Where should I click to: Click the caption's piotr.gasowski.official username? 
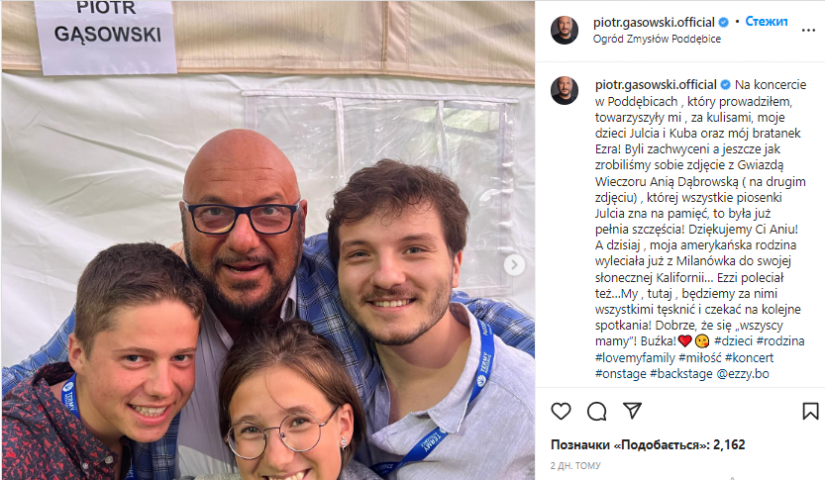coord(656,85)
